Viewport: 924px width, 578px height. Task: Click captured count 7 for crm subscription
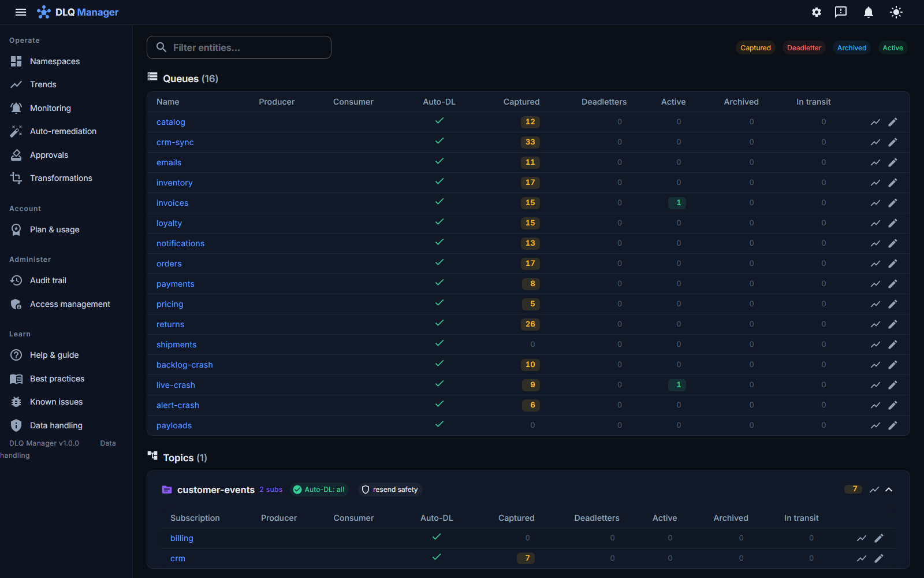[527, 558]
